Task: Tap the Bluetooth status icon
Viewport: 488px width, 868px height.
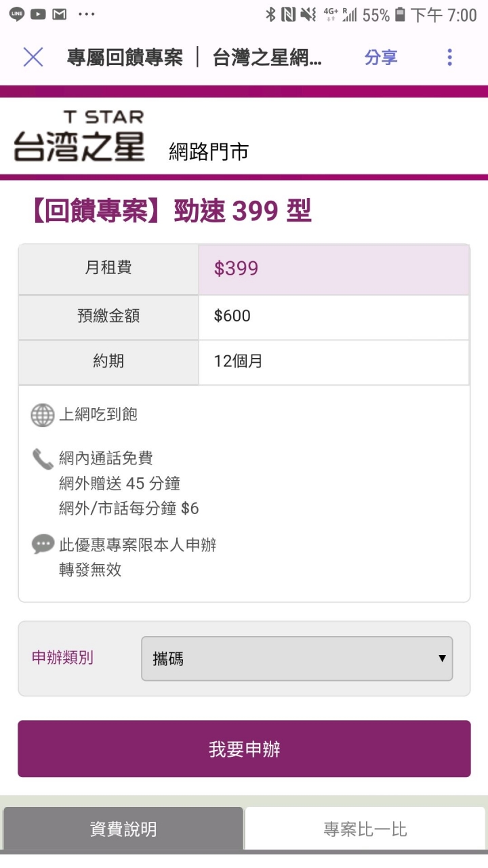Action: click(x=270, y=14)
